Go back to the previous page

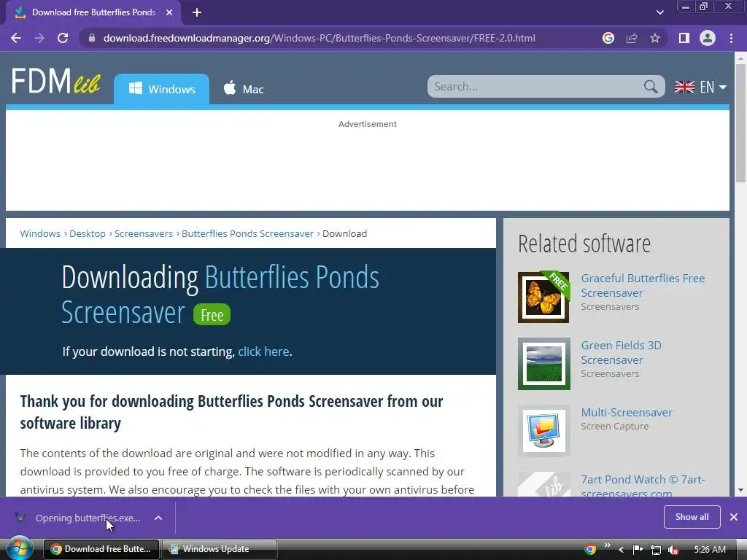coord(16,38)
